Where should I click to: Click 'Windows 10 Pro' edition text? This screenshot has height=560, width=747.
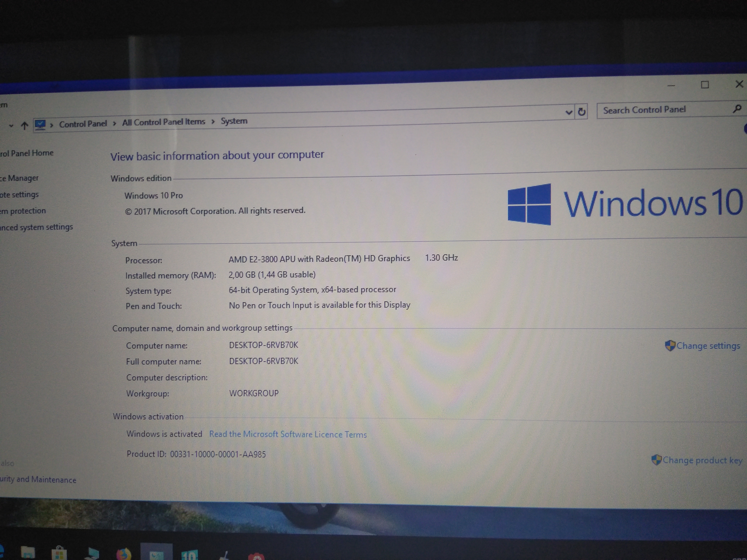click(x=154, y=195)
